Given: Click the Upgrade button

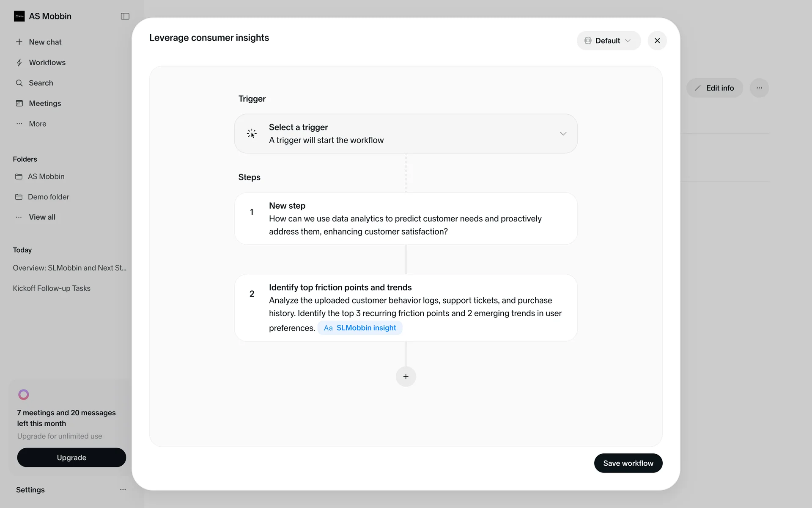Looking at the screenshot, I should 71,458.
